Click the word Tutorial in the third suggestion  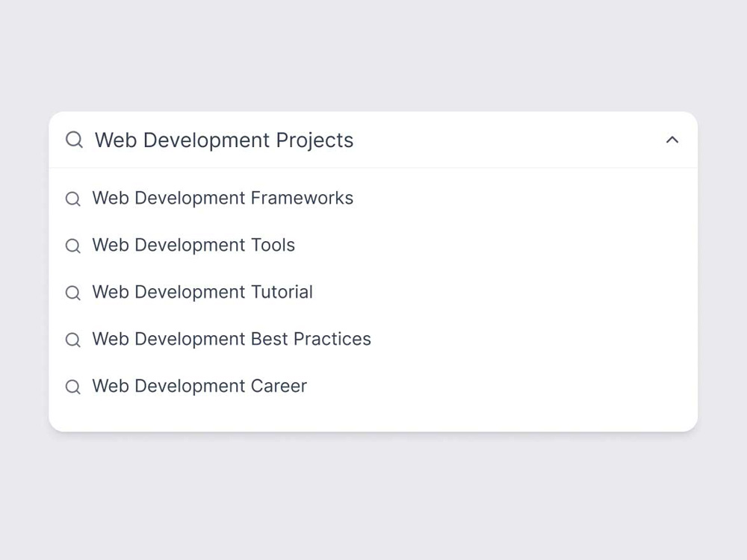[282, 293]
